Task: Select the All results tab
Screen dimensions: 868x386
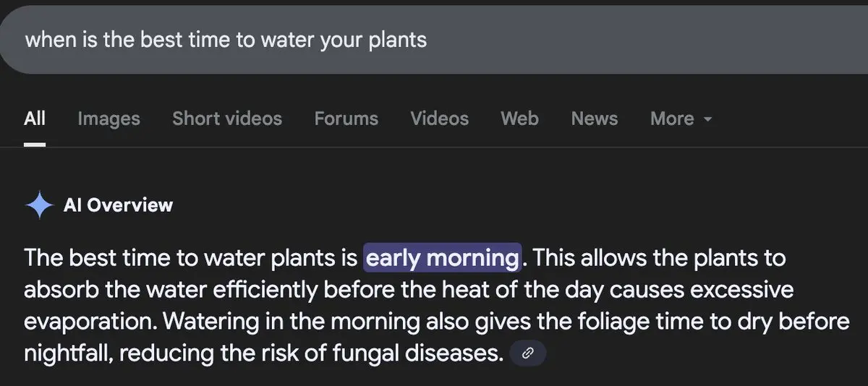Action: coord(35,119)
